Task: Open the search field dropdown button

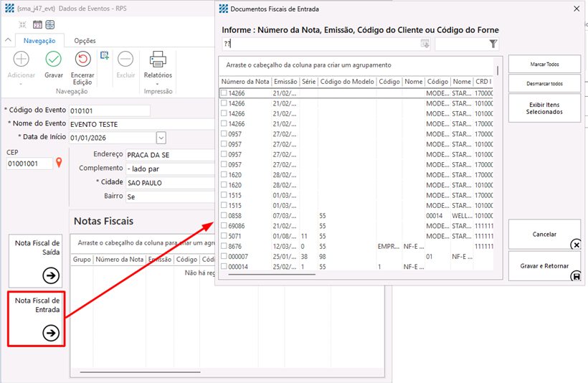Action: click(425, 44)
